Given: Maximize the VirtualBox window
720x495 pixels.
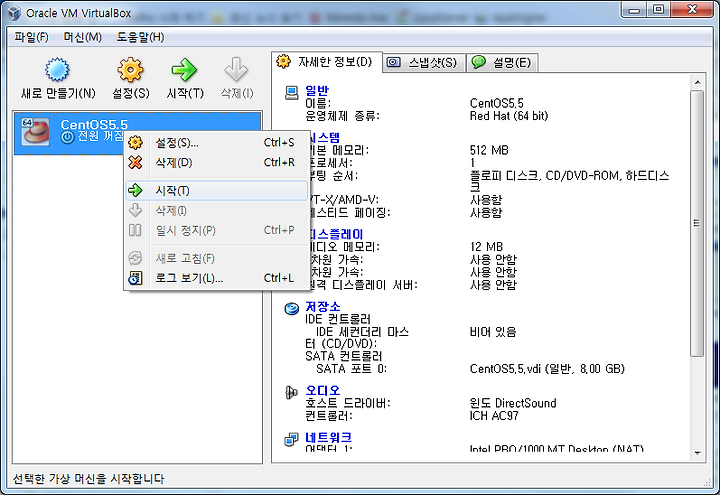Looking at the screenshot, I should click(x=659, y=9).
